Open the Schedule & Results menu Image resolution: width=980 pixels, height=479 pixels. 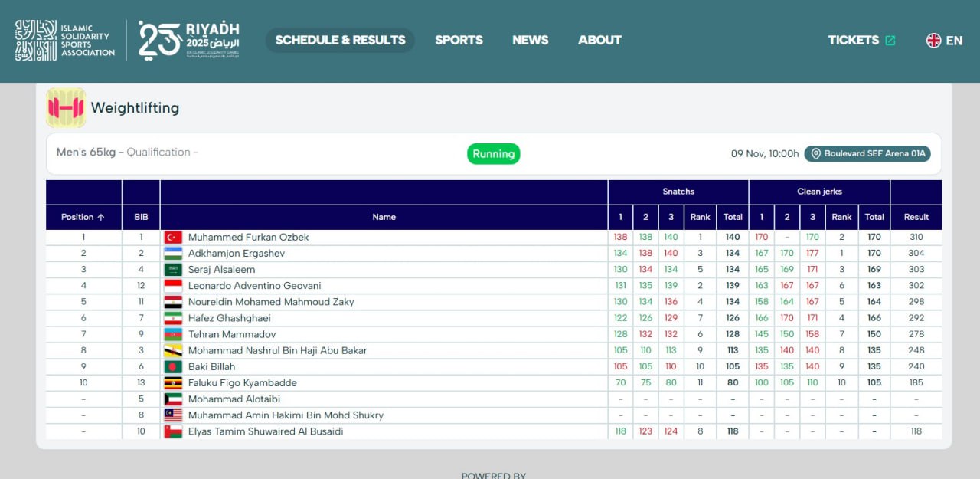point(340,40)
